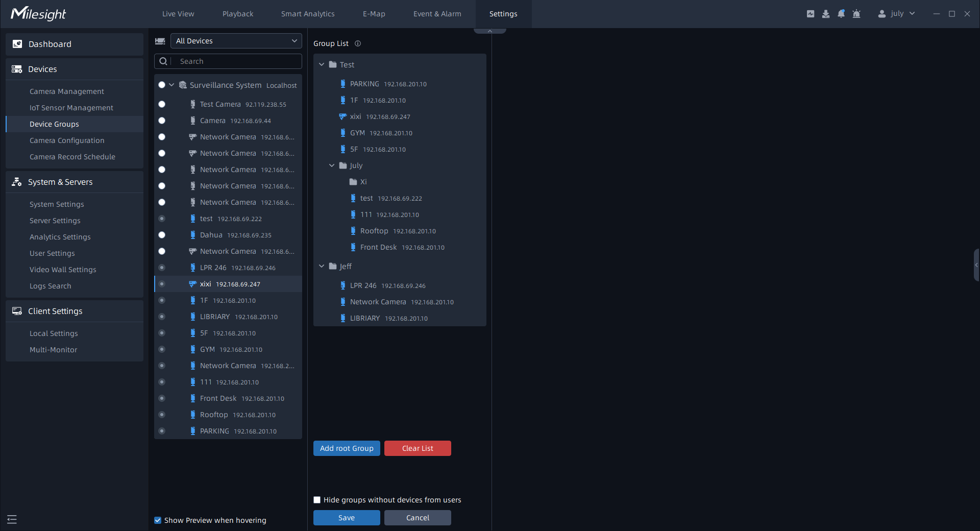Click the july user profile icon
Image resolution: width=980 pixels, height=531 pixels.
click(x=882, y=14)
